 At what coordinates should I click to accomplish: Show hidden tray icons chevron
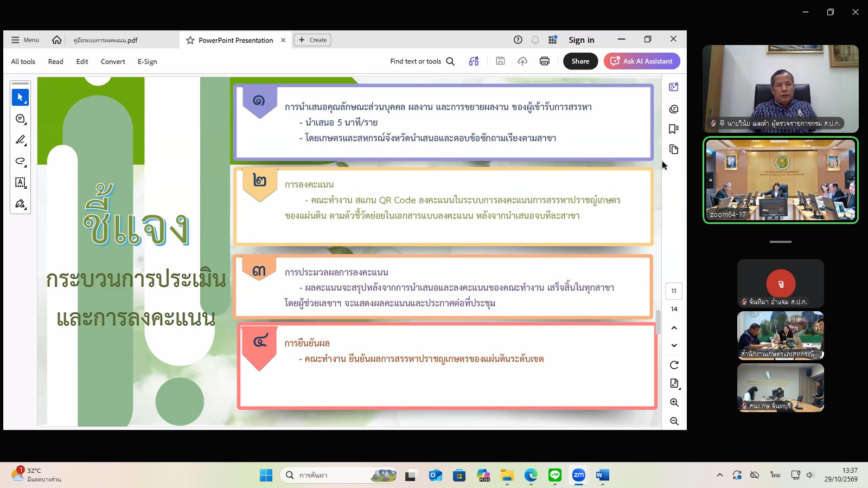coord(720,476)
